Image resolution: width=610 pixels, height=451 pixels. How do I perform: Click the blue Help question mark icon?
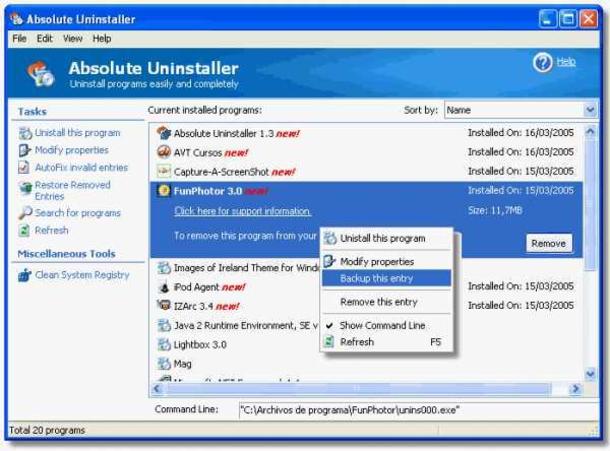click(x=542, y=63)
